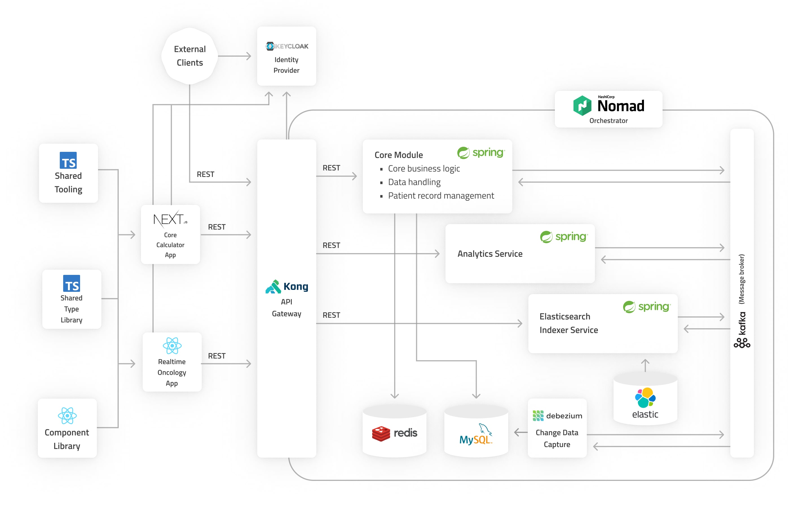812x508 pixels.
Task: Click the '(Message broker)' vertical label
Action: (742, 279)
